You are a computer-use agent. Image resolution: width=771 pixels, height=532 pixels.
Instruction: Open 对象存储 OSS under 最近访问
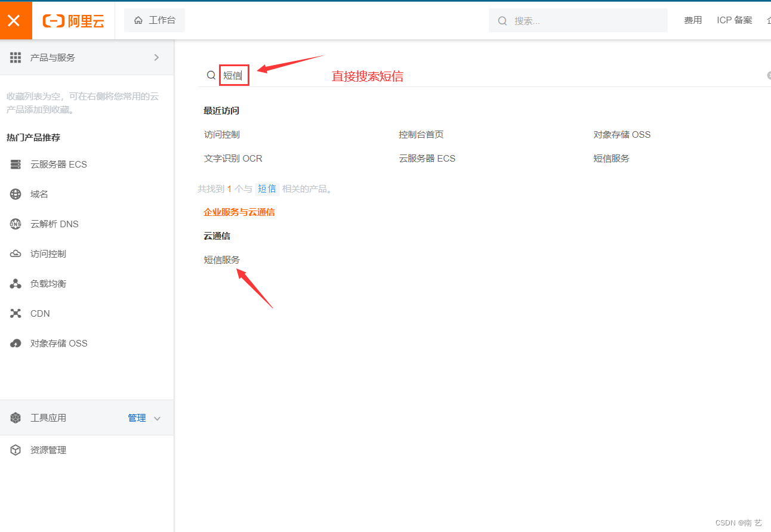(x=622, y=135)
